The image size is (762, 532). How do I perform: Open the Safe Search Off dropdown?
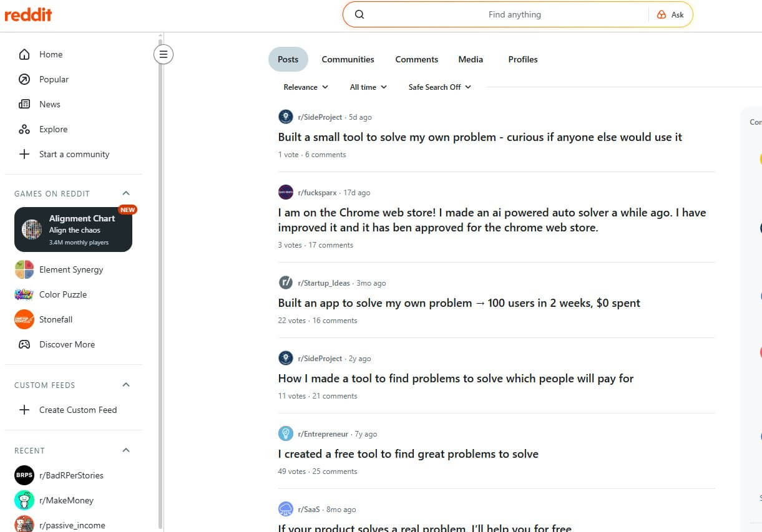440,87
